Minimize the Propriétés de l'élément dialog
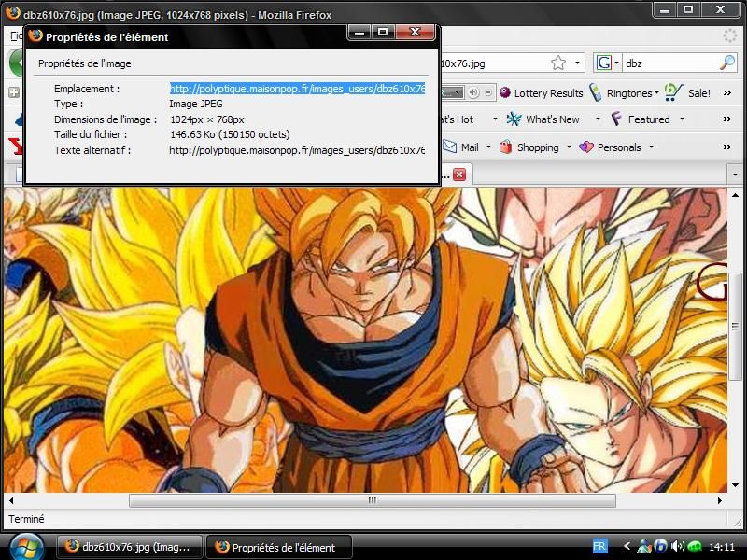Screen dimensions: 747x560 [359, 33]
